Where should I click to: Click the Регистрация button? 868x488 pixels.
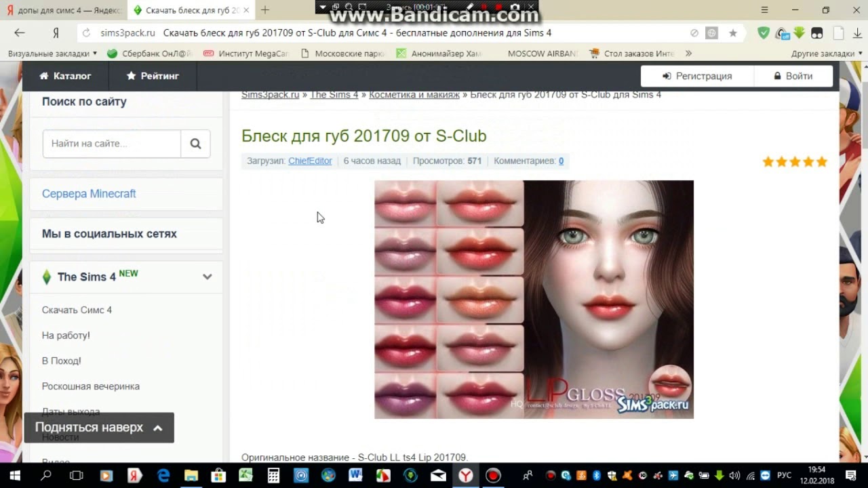click(x=697, y=76)
